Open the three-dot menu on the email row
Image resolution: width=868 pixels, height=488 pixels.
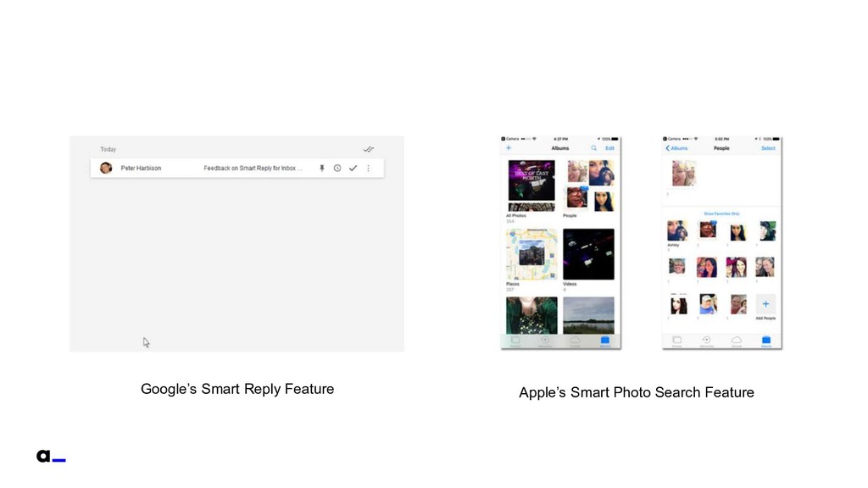(x=368, y=169)
